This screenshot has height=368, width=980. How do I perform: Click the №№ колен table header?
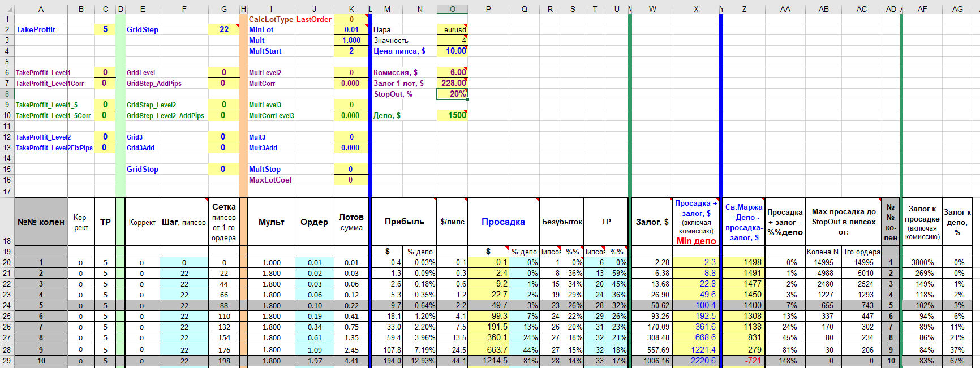point(41,222)
